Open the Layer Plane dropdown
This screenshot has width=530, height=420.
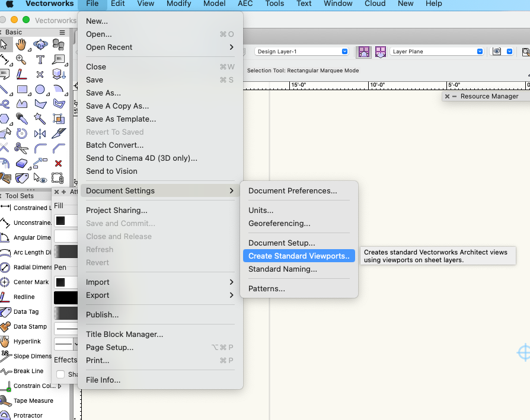coord(436,52)
